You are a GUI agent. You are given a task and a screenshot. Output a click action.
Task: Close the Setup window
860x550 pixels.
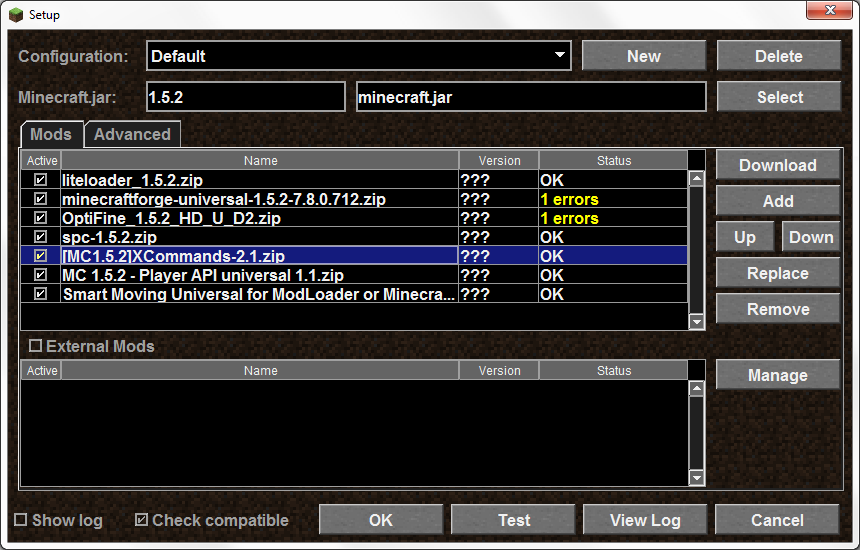coord(830,10)
